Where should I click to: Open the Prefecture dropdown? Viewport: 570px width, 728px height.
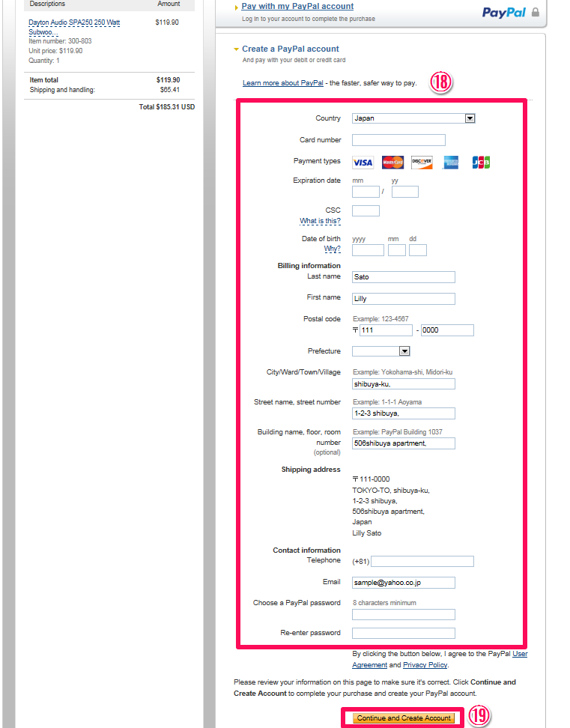pos(380,351)
